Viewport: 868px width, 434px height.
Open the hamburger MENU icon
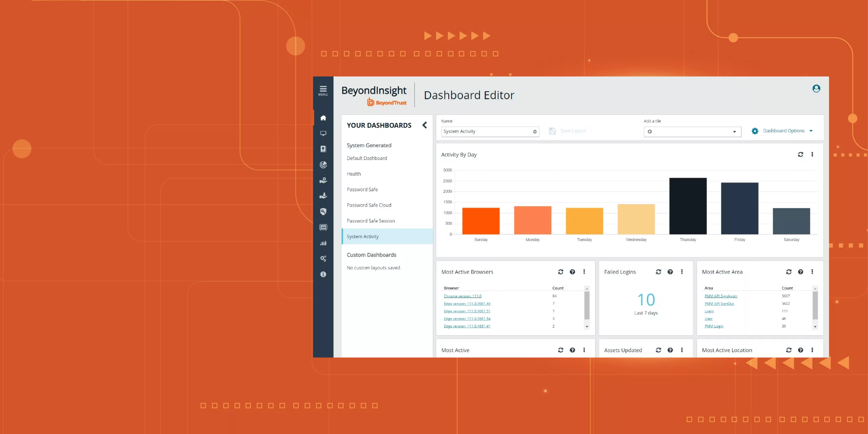[323, 90]
